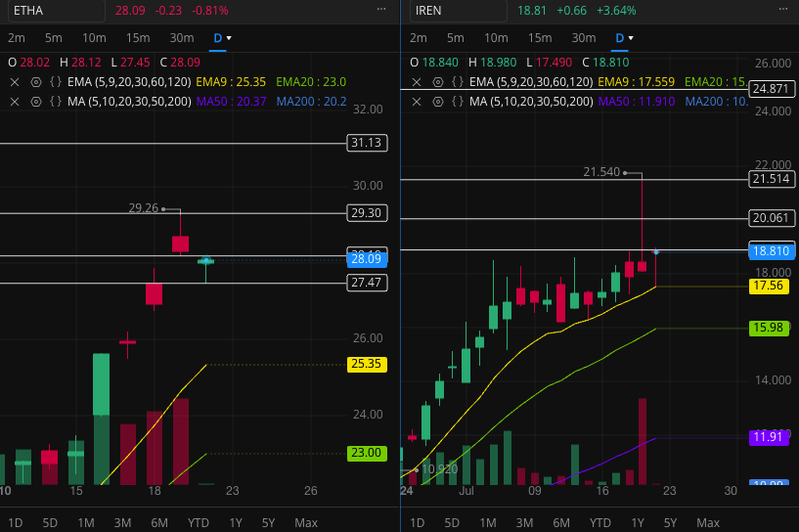Set ETHA chart range to Max
This screenshot has width=799, height=532.
pos(306,523)
